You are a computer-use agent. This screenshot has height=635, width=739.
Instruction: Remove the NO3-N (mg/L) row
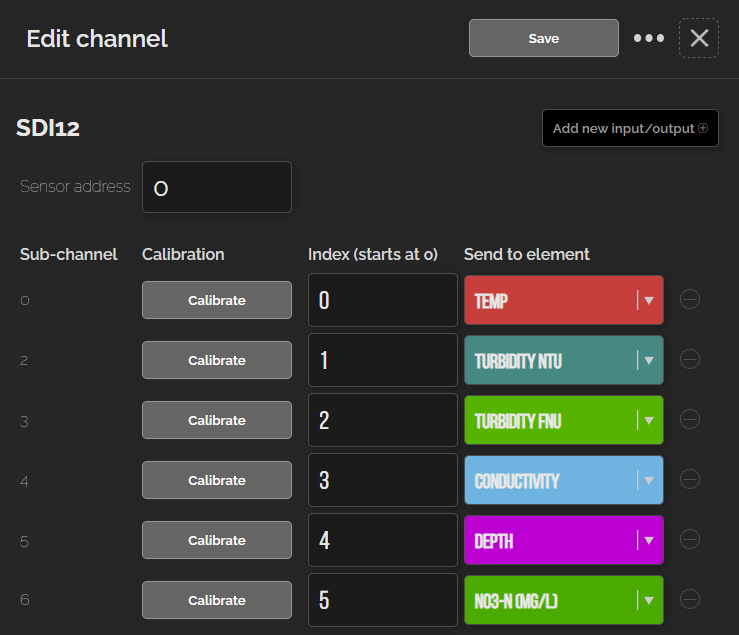click(x=690, y=599)
